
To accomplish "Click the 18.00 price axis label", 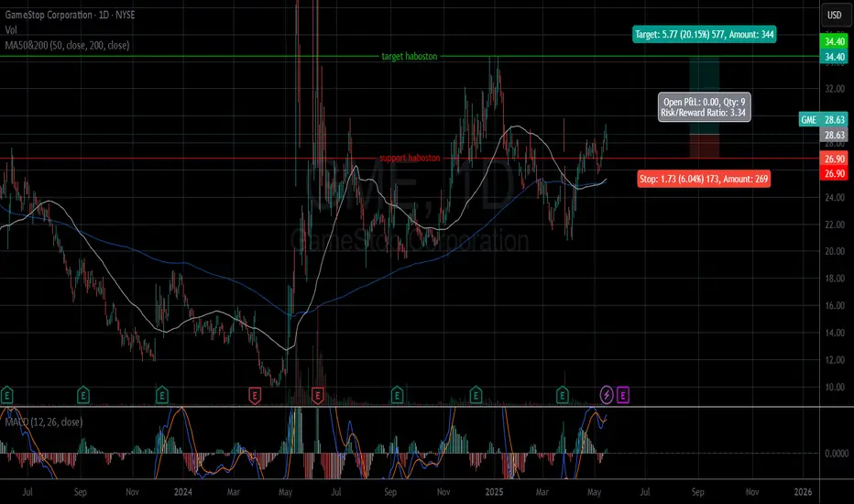I will click(835, 279).
